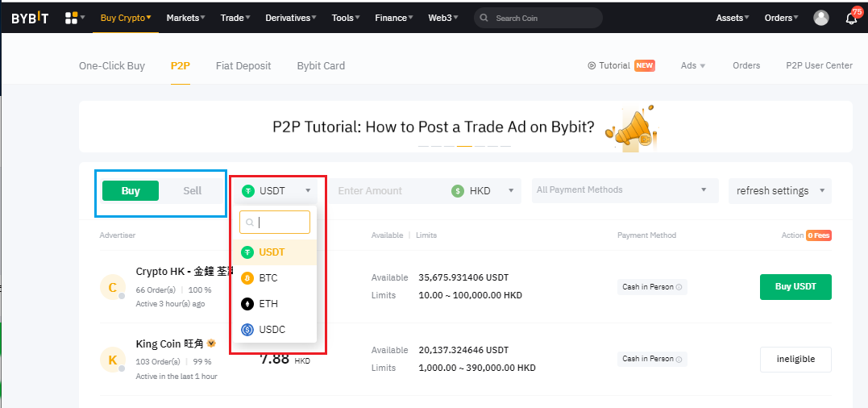
Task: Open the Tutorial link
Action: [614, 65]
